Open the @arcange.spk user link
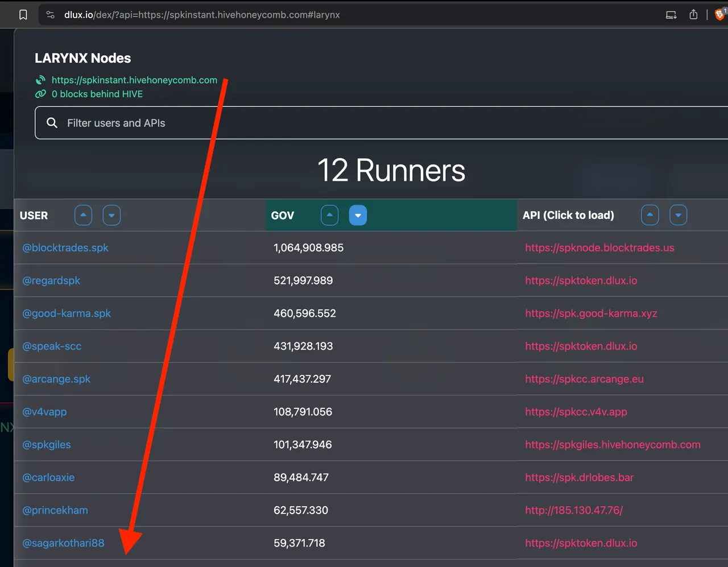 (56, 379)
